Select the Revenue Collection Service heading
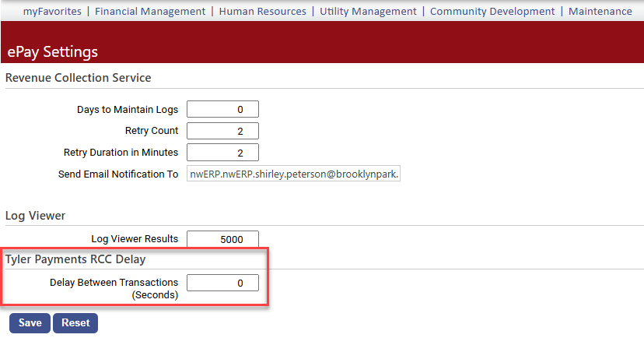The width and height of the screenshot is (644, 338). (x=78, y=78)
